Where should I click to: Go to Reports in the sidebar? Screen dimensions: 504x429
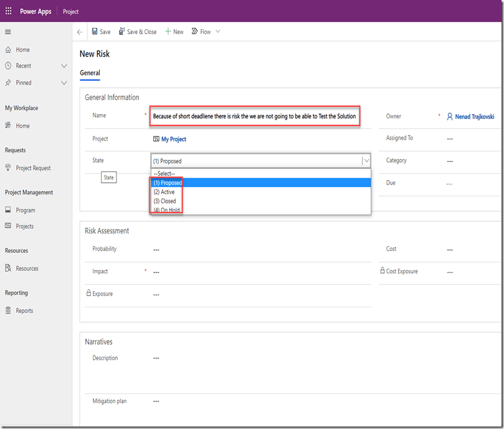click(x=24, y=311)
